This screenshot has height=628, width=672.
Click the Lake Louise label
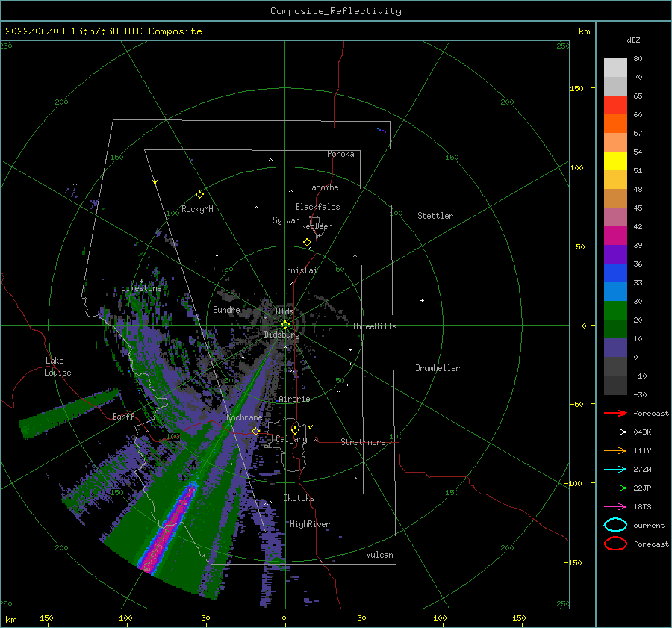(x=57, y=367)
